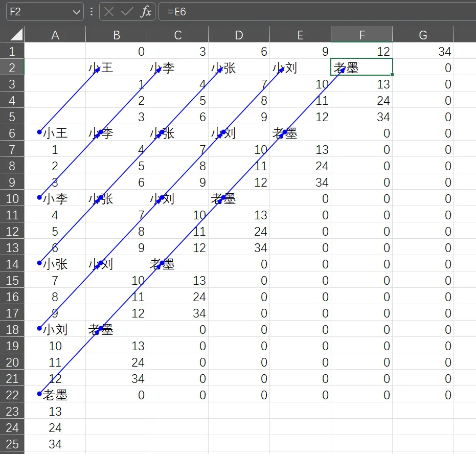This screenshot has height=454, width=476.
Task: Click the Name Box showing F2
Action: click(x=45, y=12)
